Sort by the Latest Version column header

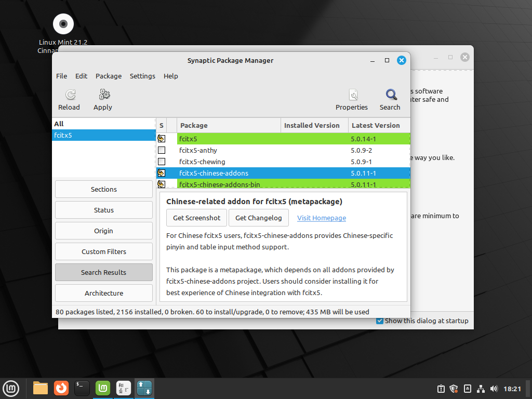(x=376, y=125)
